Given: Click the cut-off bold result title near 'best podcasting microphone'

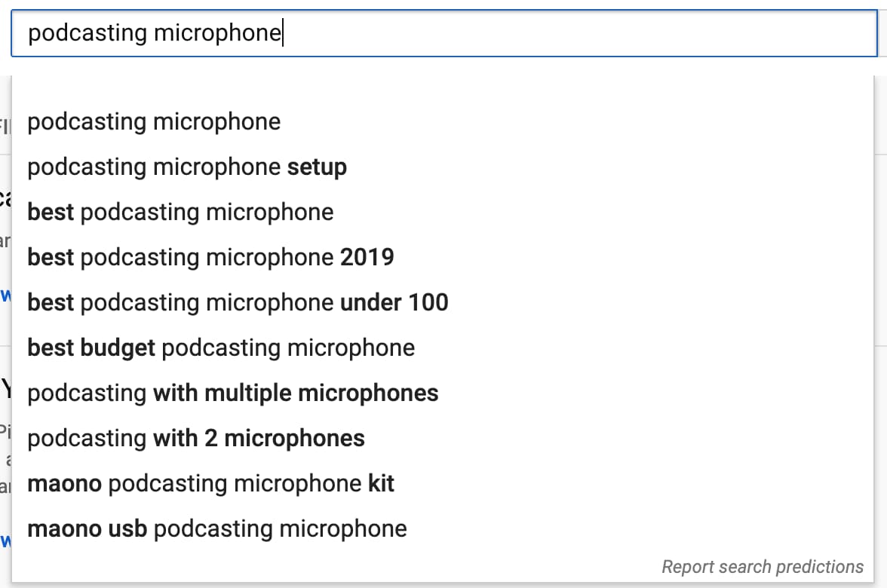Looking at the screenshot, I should tap(5, 198).
